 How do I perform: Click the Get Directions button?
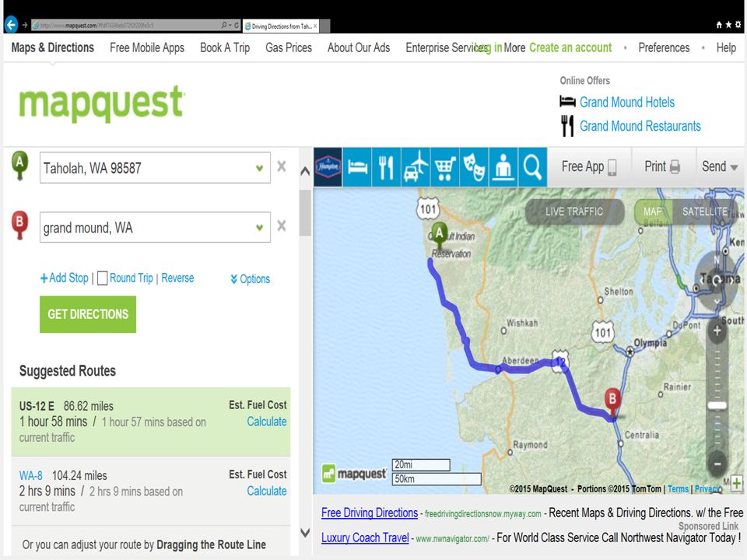point(88,314)
